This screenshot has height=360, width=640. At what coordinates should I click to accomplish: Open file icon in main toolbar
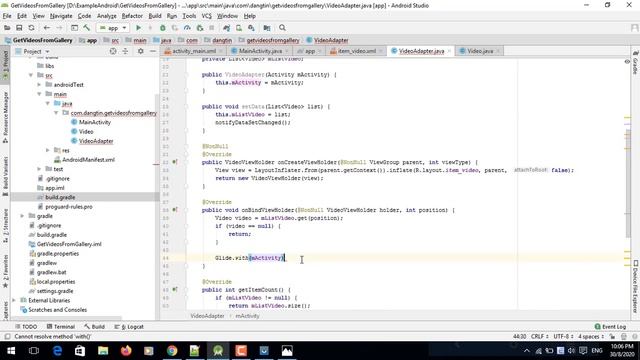click(x=7, y=28)
